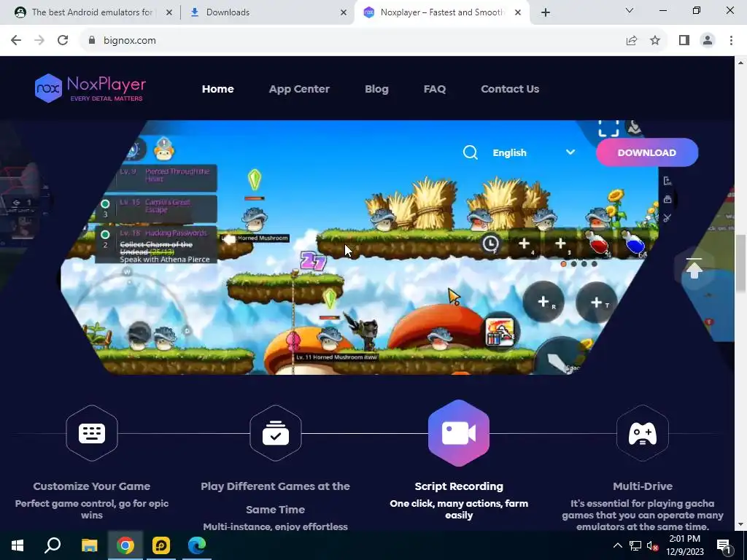Click Multi-Drive heading

point(643,486)
